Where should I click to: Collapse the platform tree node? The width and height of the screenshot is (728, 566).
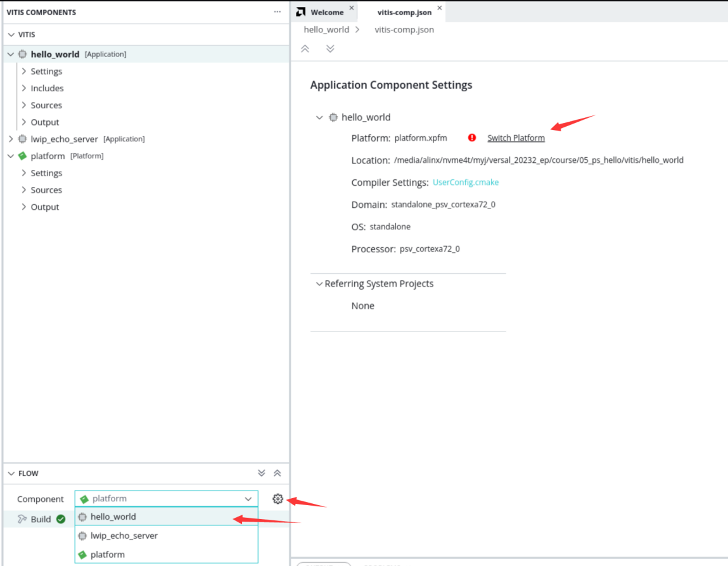11,156
